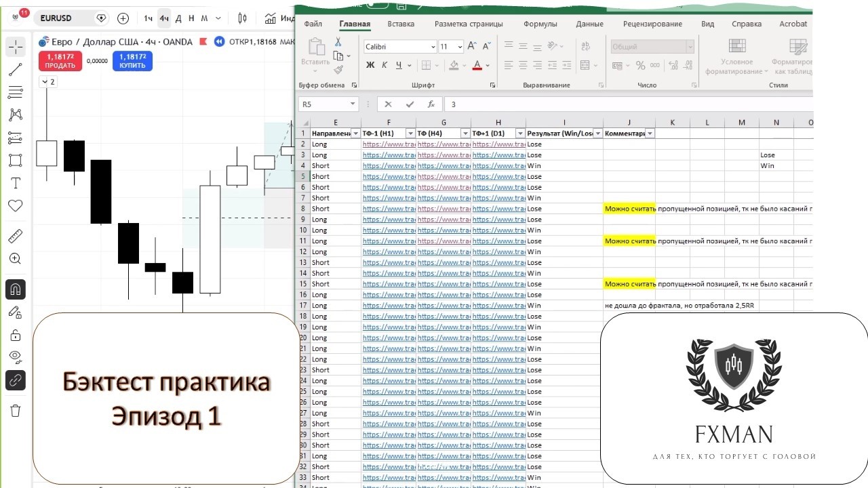Select the rectangle shapes tool
Image resolution: width=868 pixels, height=488 pixels.
(x=16, y=161)
